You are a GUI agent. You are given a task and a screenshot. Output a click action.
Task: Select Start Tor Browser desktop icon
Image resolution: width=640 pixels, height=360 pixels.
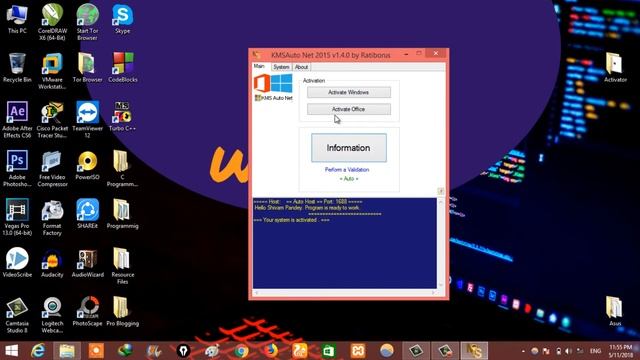87,22
